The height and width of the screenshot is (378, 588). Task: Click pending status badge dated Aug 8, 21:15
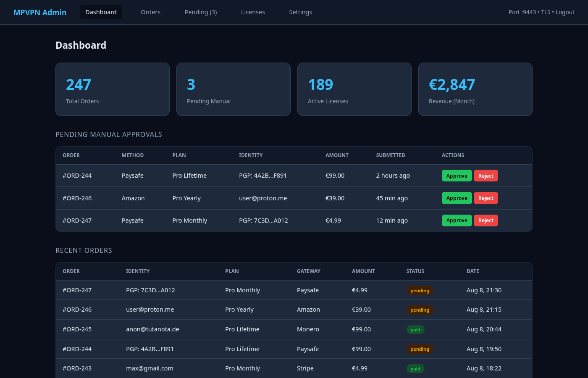point(420,310)
